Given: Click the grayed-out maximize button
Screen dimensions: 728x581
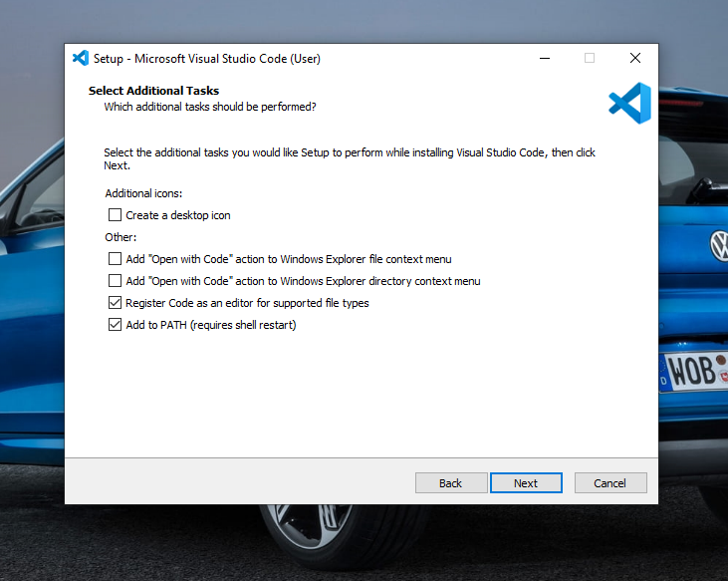Looking at the screenshot, I should pyautogui.click(x=590, y=59).
